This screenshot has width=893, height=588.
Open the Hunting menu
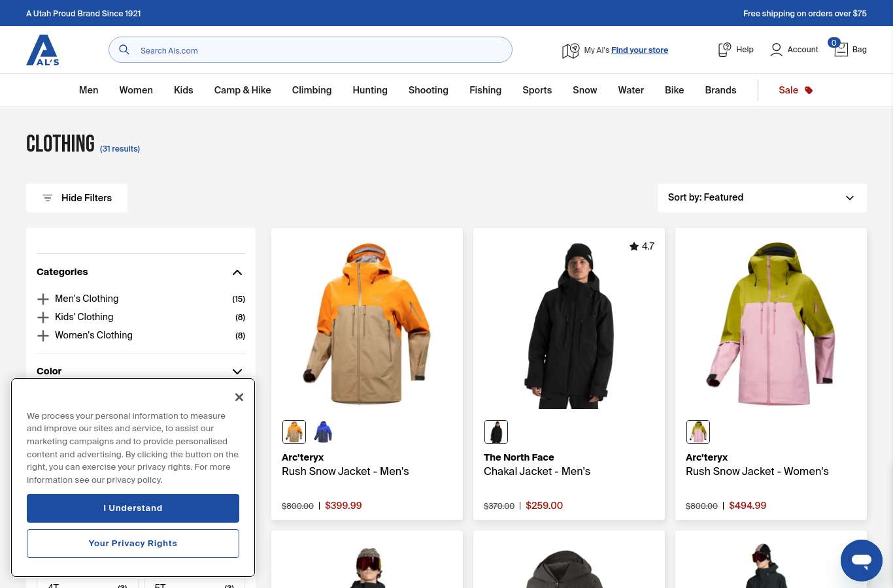[x=370, y=90]
